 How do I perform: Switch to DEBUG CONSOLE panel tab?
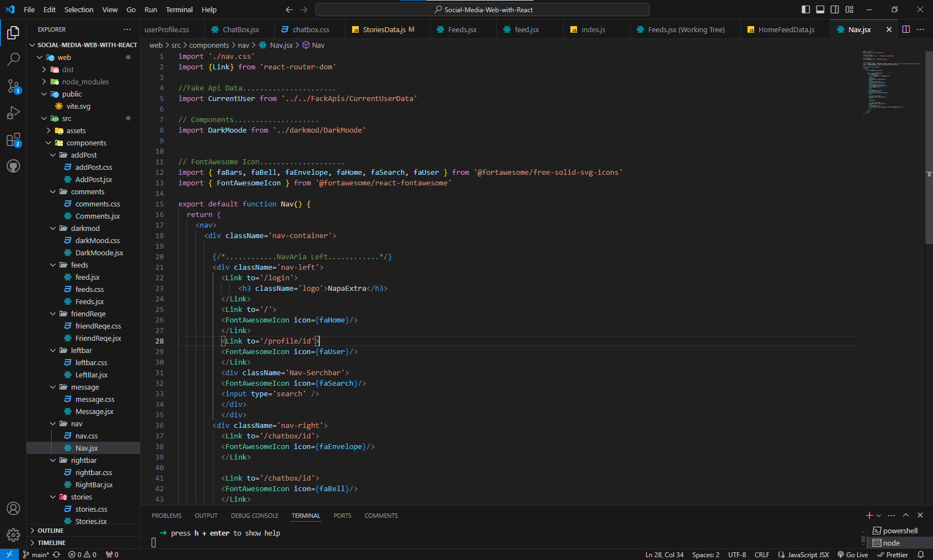coord(255,516)
